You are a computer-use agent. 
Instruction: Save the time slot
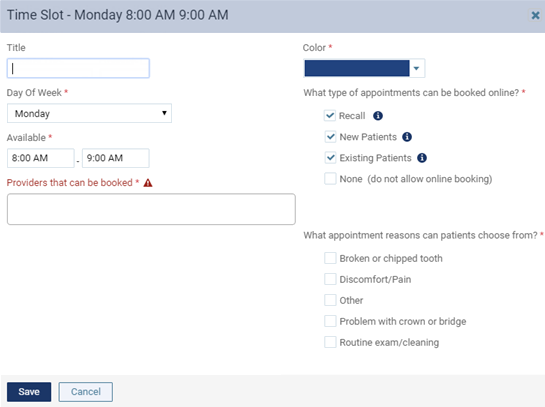29,392
